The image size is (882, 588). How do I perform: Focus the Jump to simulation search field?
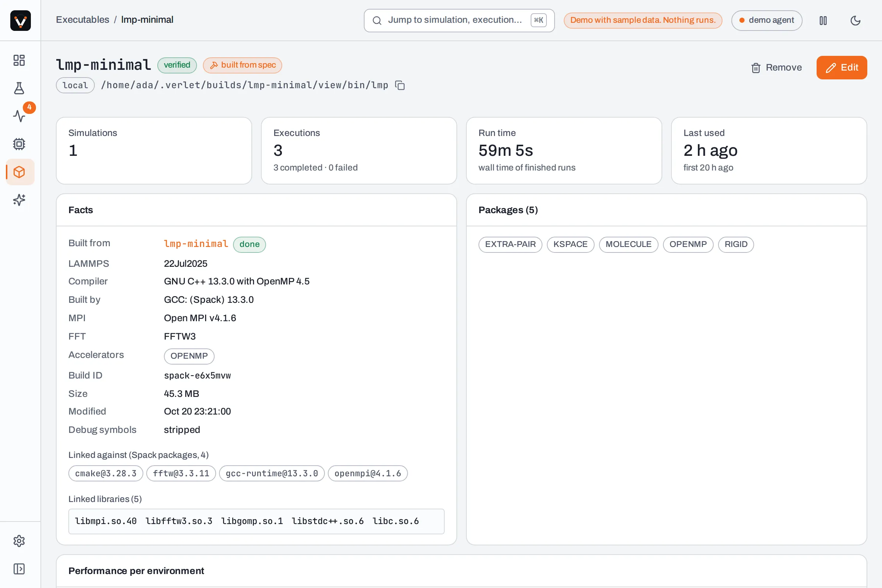(459, 20)
